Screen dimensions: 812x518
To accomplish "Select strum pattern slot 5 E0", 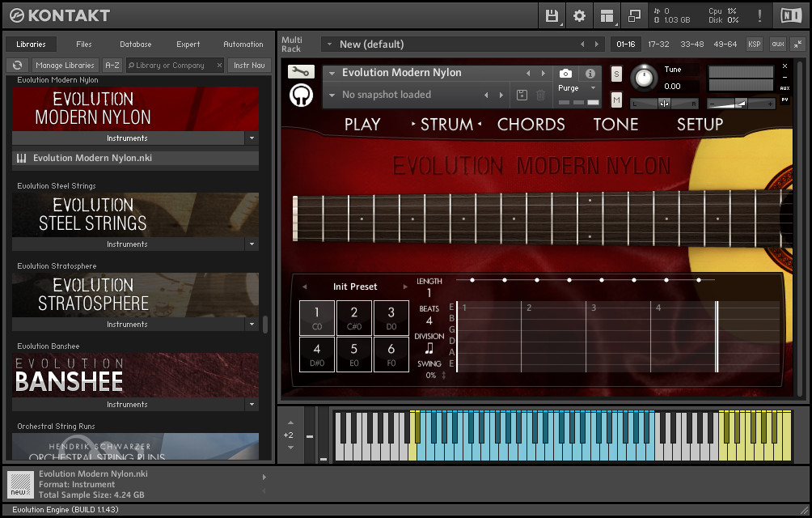I will click(x=354, y=355).
